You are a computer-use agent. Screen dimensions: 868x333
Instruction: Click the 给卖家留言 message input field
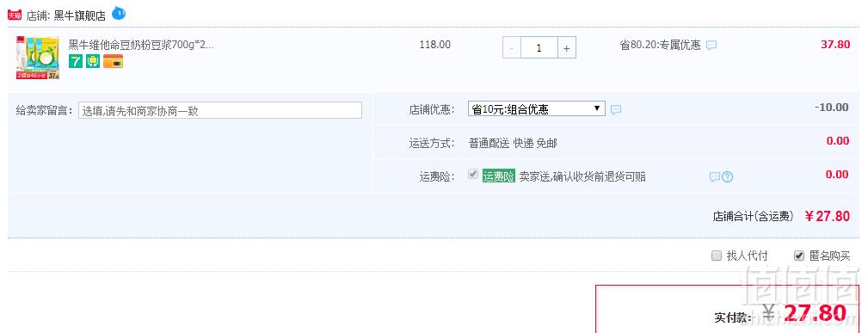[x=219, y=110]
